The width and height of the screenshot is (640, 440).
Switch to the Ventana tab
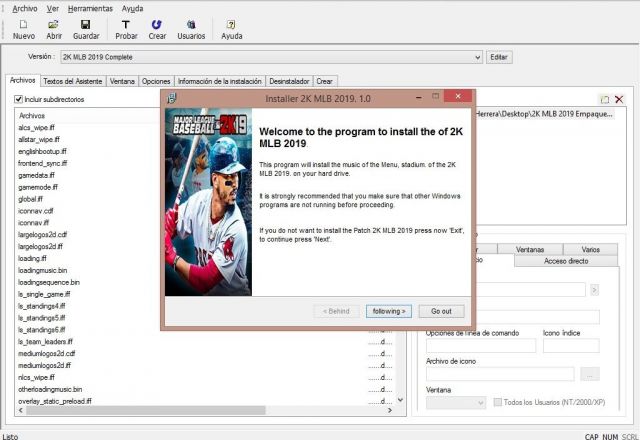(x=122, y=81)
